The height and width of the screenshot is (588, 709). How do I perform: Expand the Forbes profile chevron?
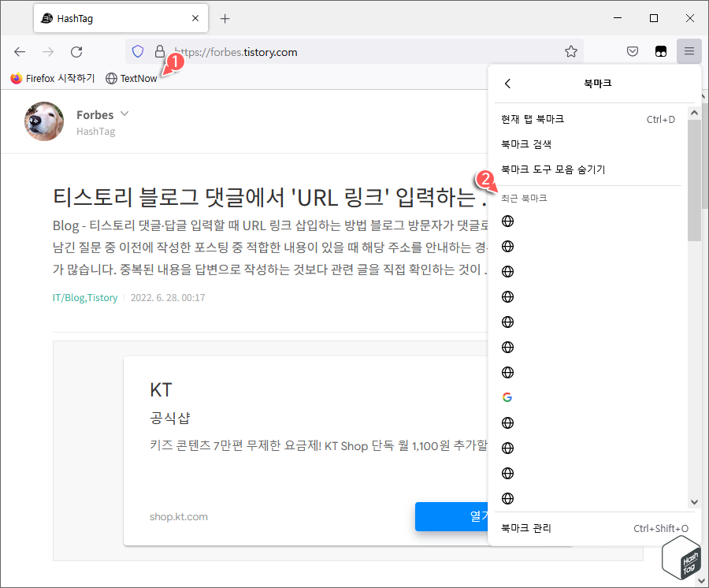click(x=124, y=114)
